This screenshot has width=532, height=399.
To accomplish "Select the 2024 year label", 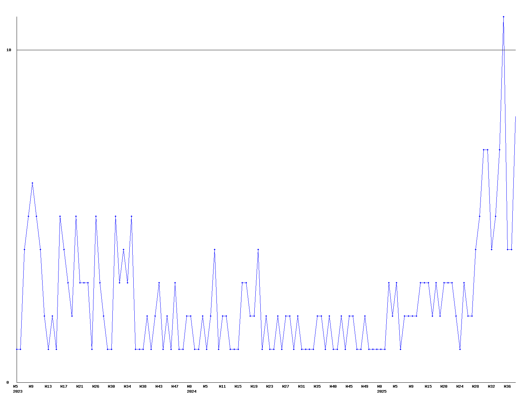I will tap(192, 391).
